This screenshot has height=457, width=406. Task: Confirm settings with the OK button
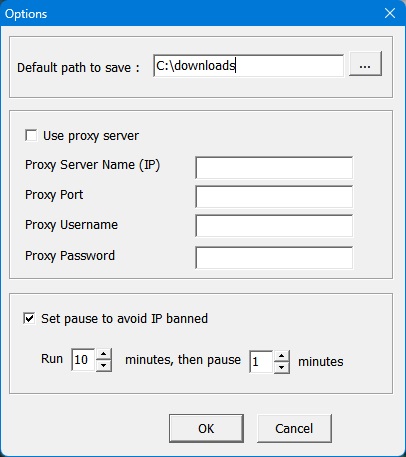(x=206, y=428)
